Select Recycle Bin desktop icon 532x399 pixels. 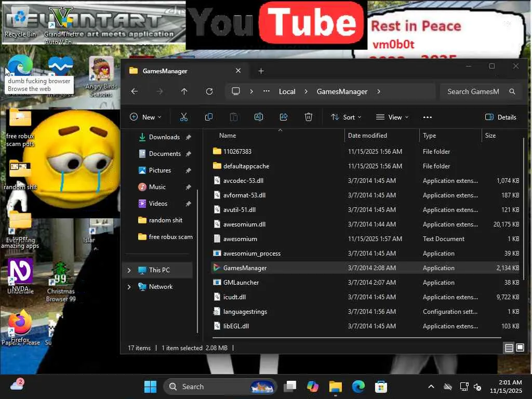point(20,21)
